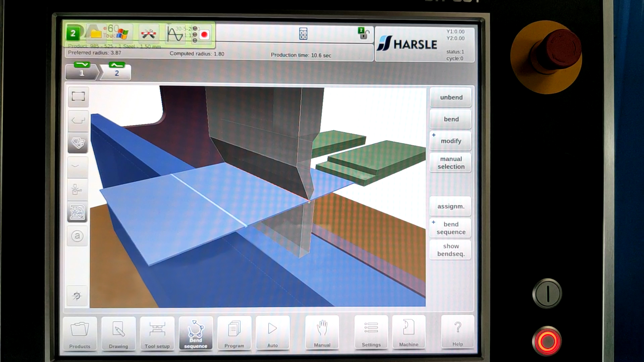Click the bend sequence icon in toolbar

tap(196, 334)
